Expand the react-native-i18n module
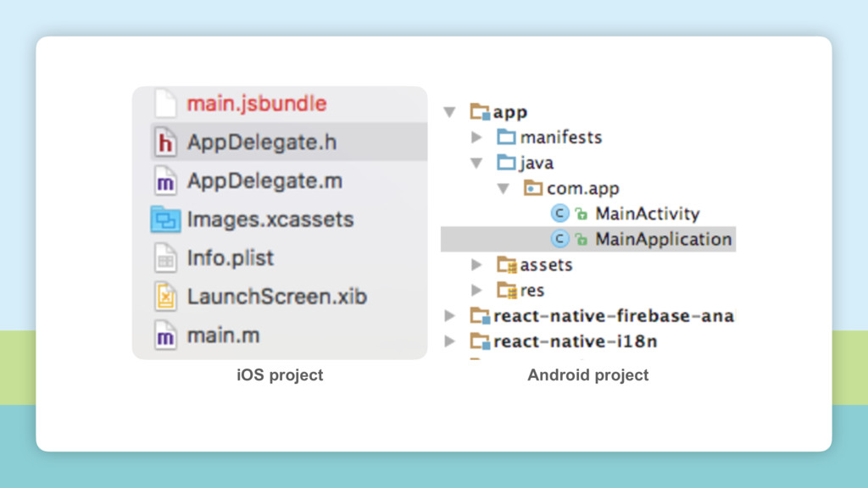This screenshot has width=868, height=488. 449,341
